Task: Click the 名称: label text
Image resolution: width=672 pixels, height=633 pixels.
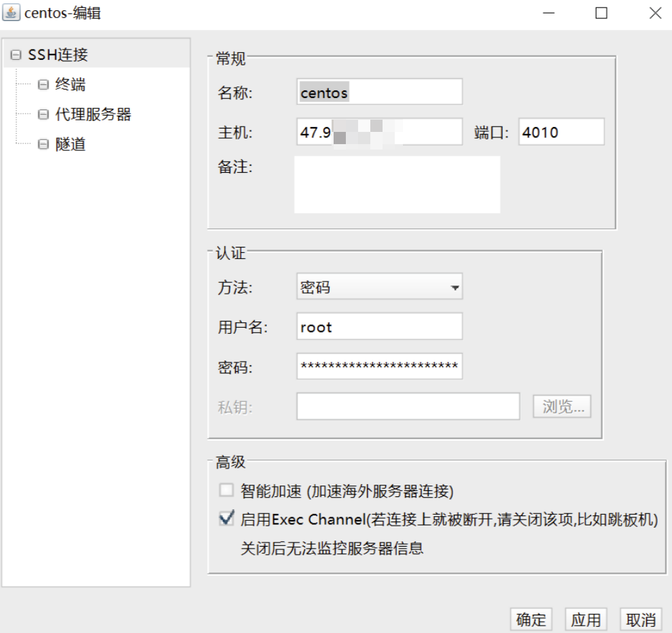Action: tap(235, 92)
